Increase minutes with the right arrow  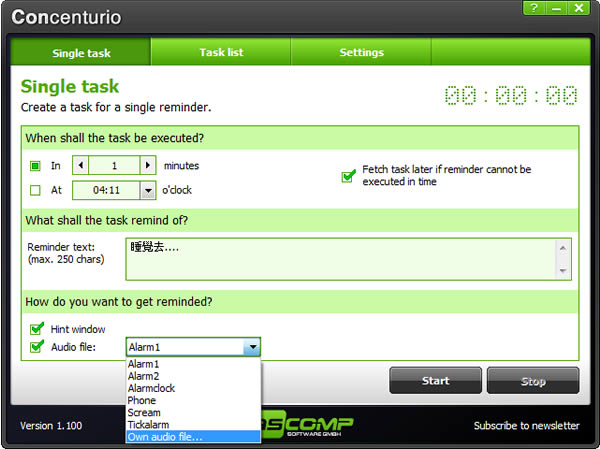click(148, 165)
